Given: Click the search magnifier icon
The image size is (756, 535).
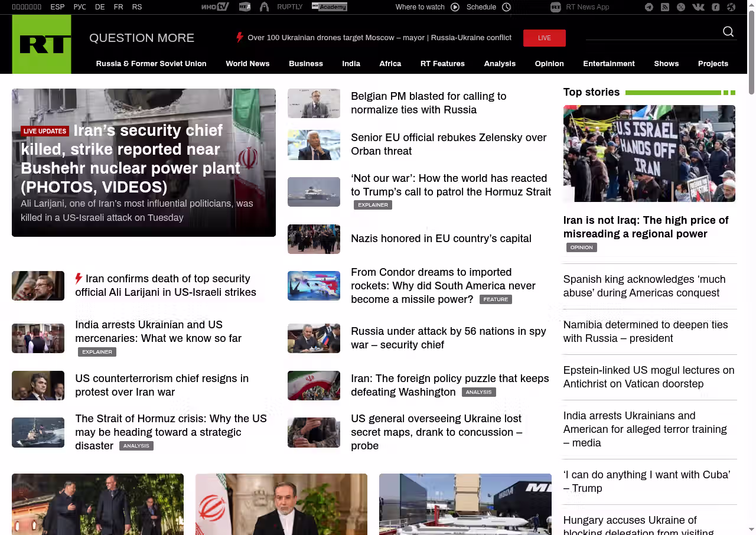Looking at the screenshot, I should (728, 32).
